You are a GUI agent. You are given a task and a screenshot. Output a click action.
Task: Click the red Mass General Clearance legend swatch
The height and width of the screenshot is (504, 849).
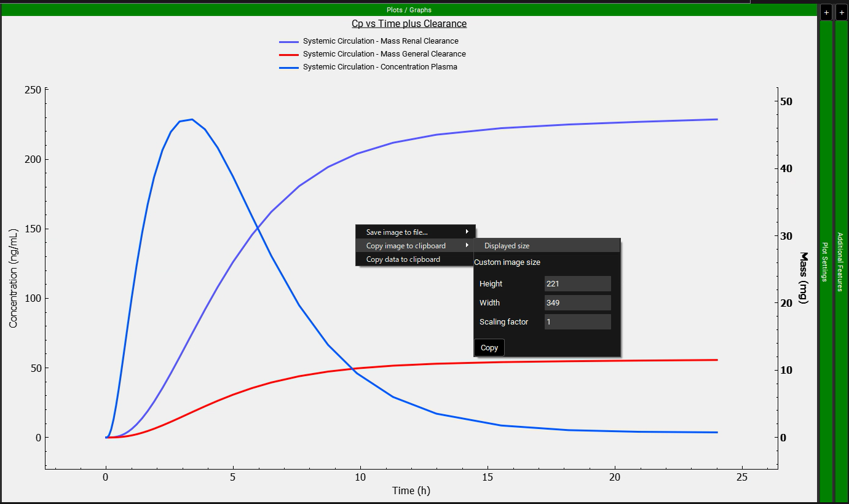(289, 54)
